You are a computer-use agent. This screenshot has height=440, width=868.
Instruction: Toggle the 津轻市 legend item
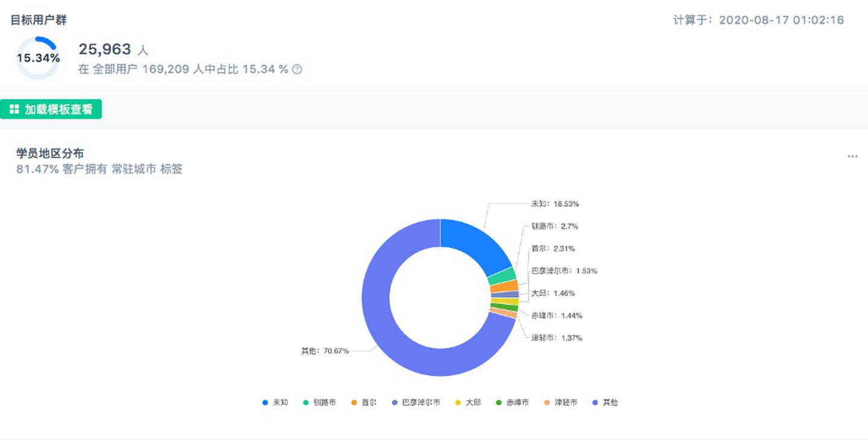(560, 402)
